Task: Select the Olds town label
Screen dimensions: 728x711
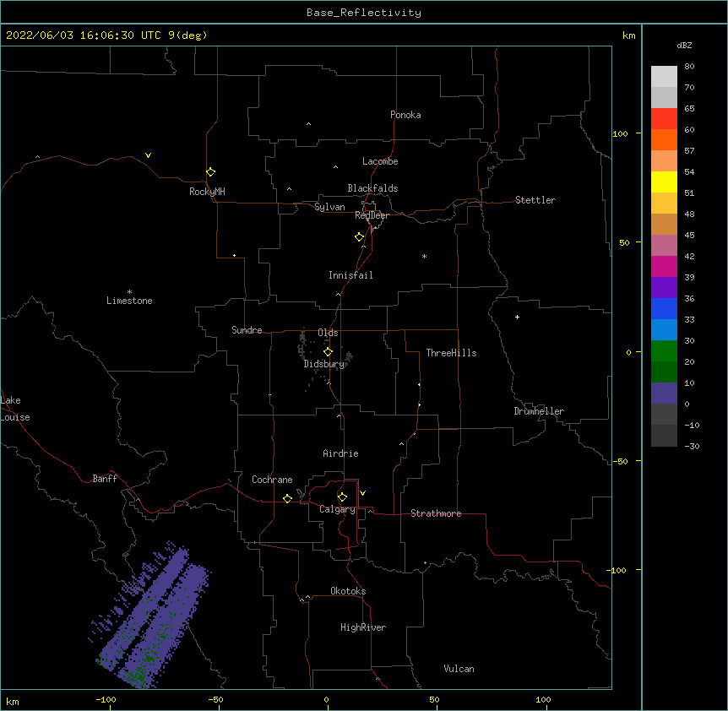Action: pos(328,333)
